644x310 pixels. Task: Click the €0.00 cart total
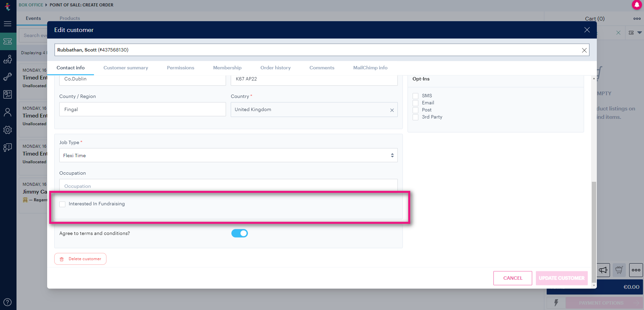click(x=631, y=287)
